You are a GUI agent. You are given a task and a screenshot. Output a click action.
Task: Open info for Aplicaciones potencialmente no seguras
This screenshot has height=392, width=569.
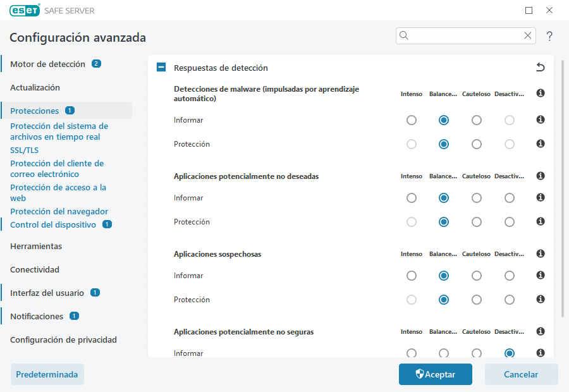tap(541, 331)
